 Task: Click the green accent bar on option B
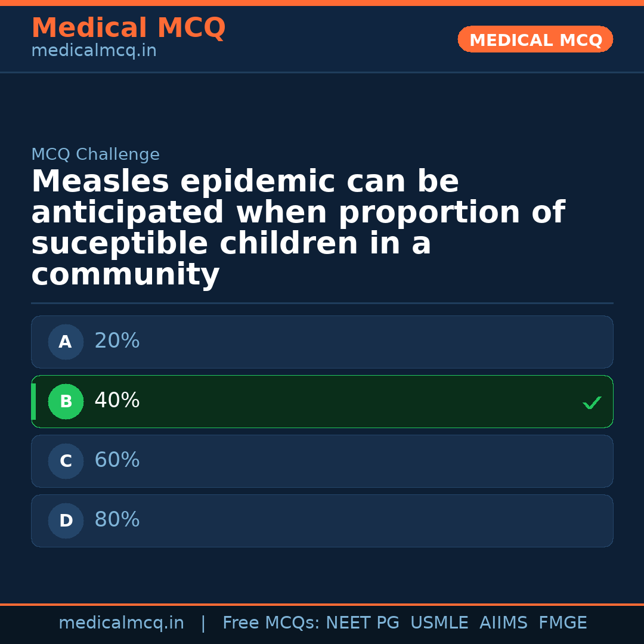point(33,402)
